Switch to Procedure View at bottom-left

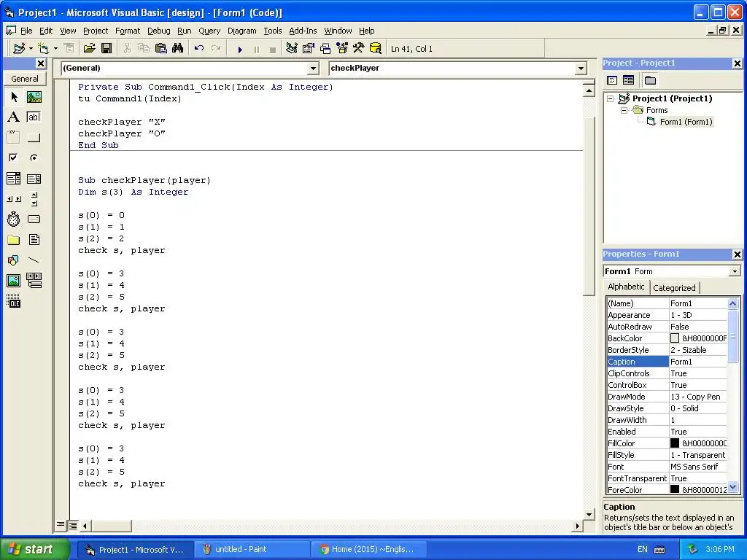61,526
